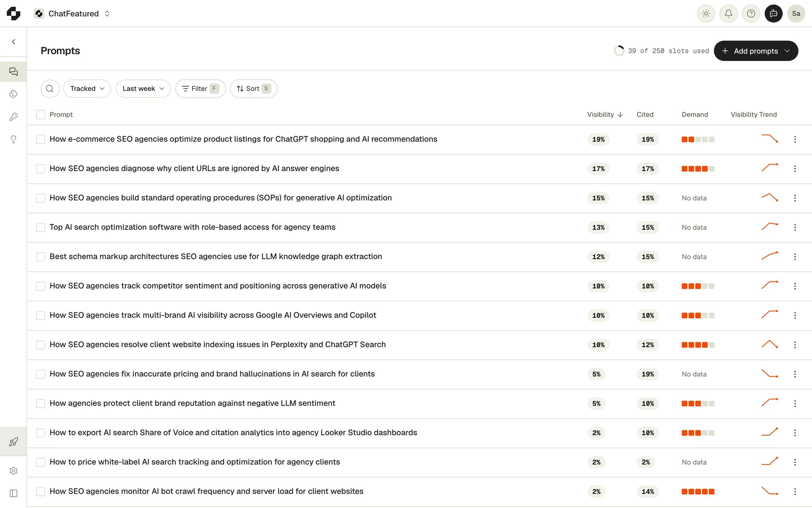Click the demand bars for AI bot crawl row
This screenshot has height=508, width=812.
coord(698,491)
